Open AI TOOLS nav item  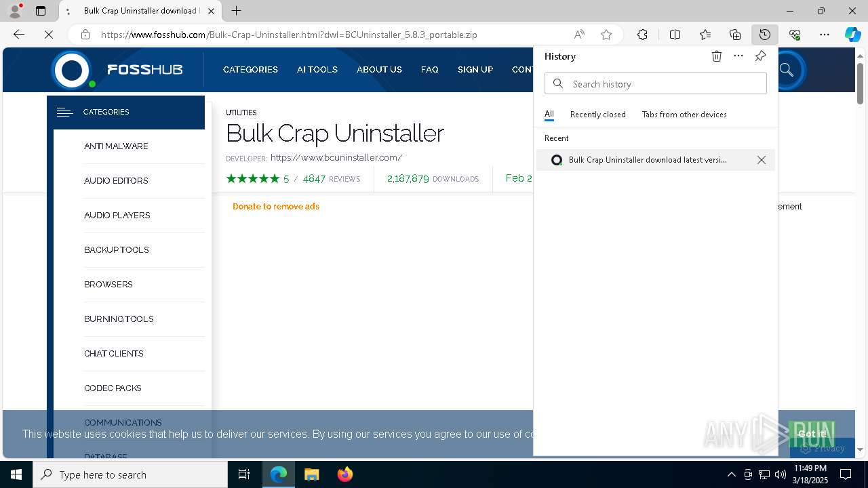point(317,70)
